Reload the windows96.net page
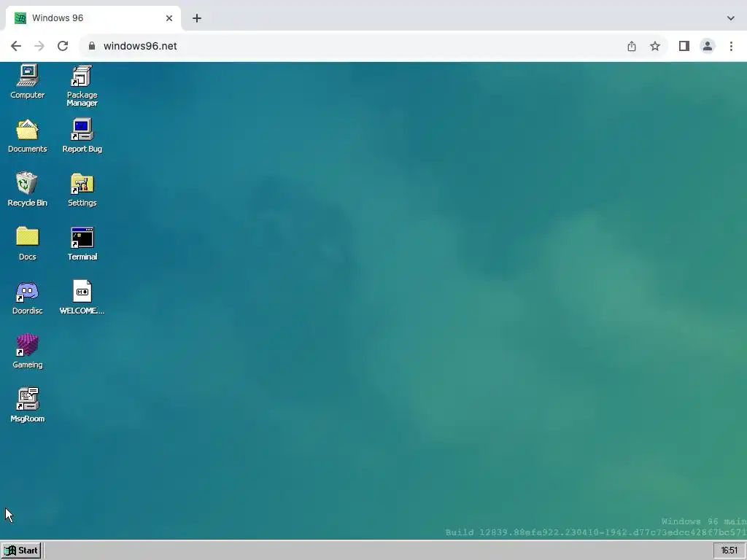The height and width of the screenshot is (560, 747). click(63, 46)
